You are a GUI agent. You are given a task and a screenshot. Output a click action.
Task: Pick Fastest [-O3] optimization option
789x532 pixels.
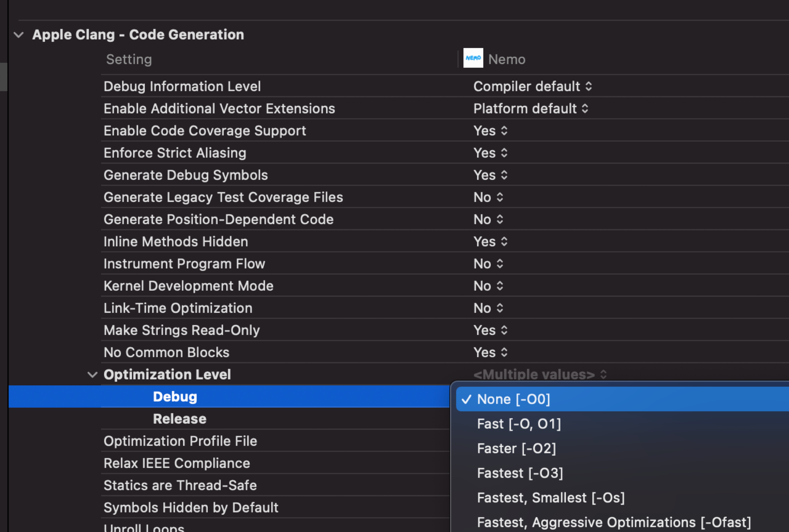click(x=520, y=473)
